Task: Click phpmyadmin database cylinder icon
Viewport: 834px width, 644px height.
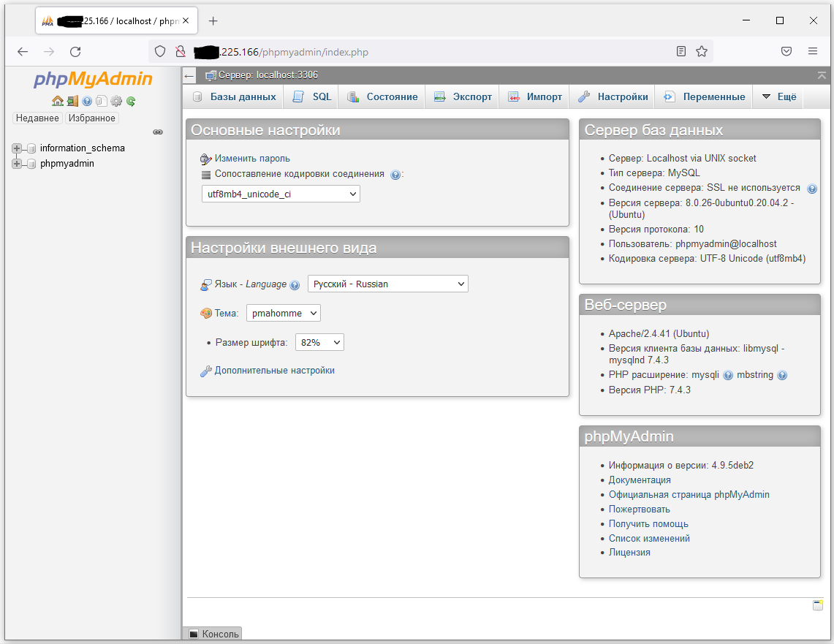Action: (x=31, y=164)
